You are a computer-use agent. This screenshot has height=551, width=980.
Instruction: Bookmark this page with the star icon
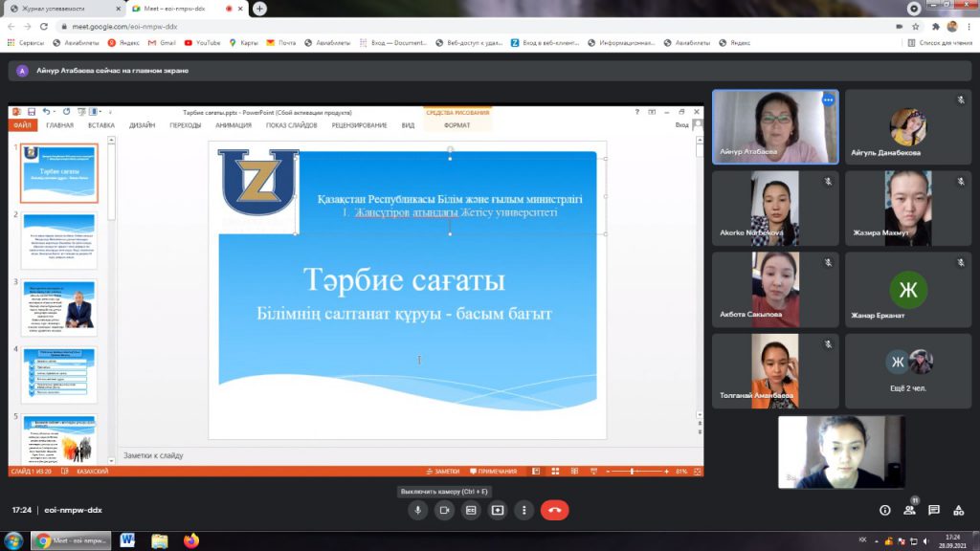click(x=916, y=27)
